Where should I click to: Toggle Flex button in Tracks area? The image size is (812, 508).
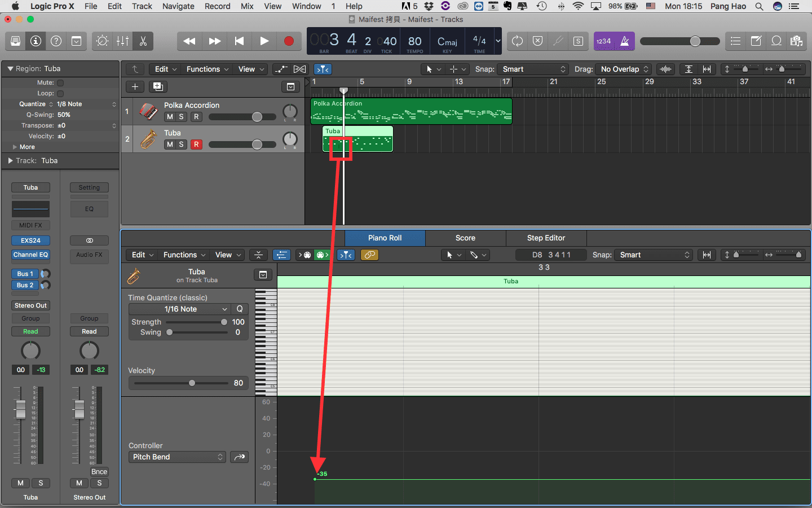point(300,69)
